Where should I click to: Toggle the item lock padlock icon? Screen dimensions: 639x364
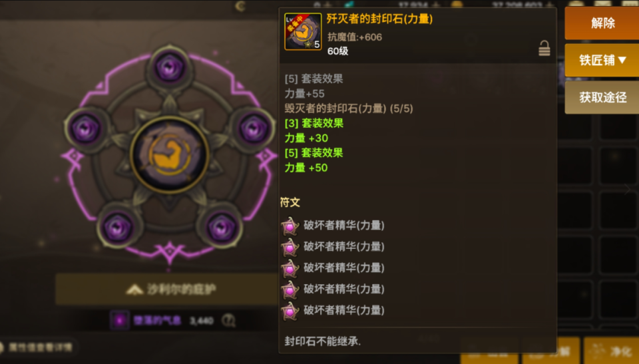click(x=544, y=48)
